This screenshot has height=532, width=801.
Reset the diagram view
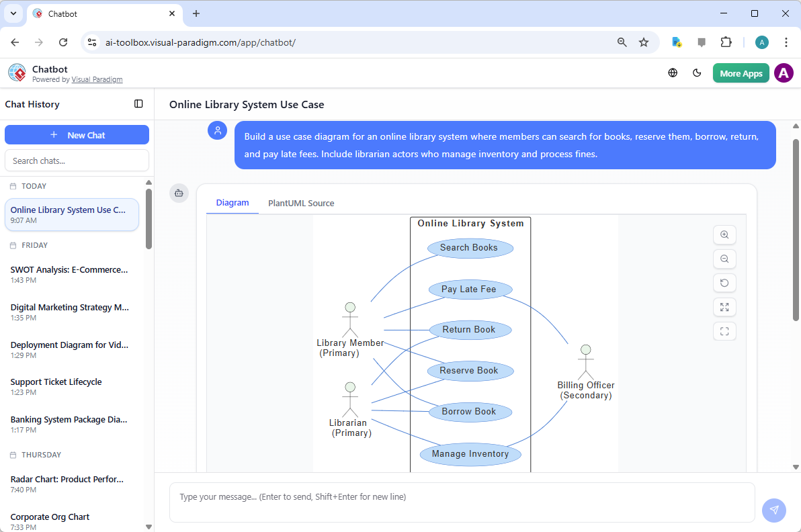pos(724,283)
